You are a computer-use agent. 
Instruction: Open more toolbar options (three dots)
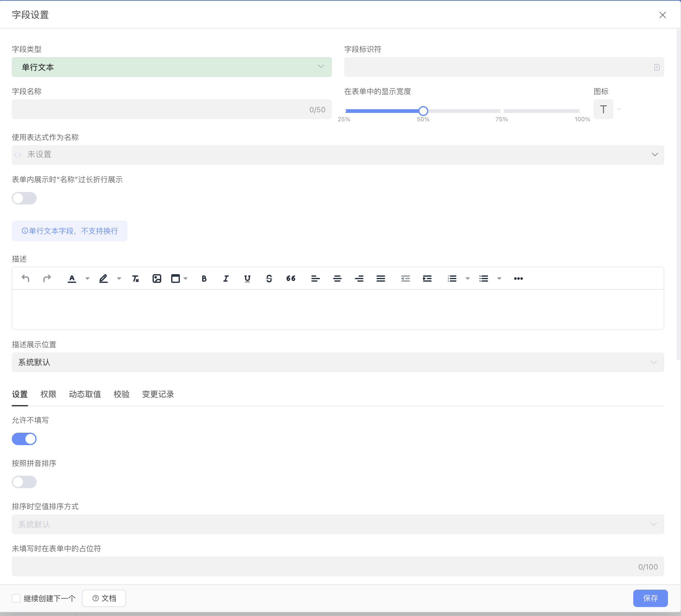[518, 279]
